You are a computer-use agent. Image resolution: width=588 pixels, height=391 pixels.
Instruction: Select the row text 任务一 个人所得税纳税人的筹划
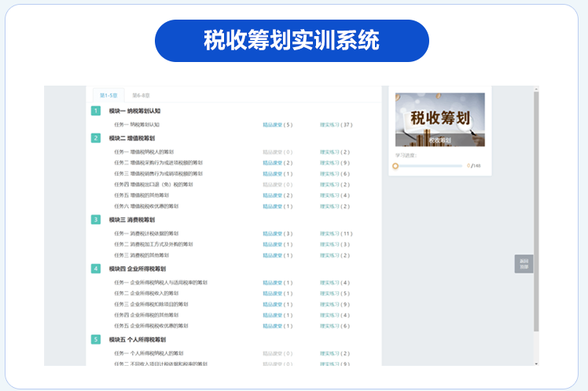149,353
